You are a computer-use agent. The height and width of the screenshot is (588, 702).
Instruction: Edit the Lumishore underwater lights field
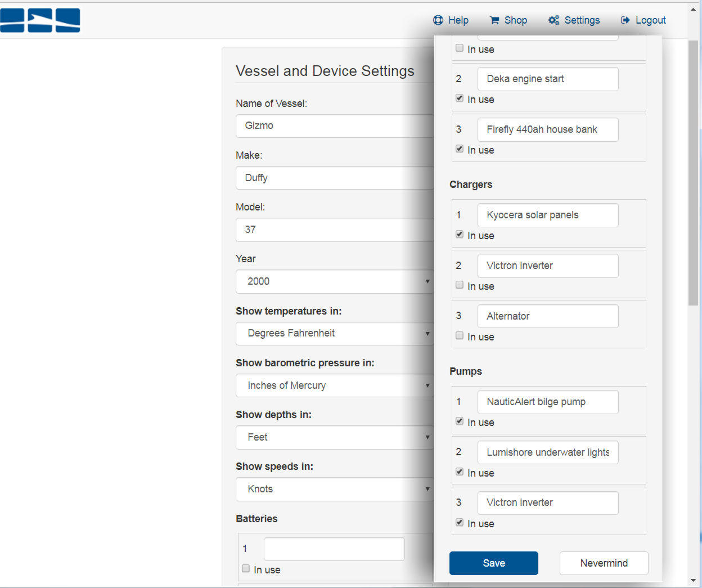pos(548,452)
